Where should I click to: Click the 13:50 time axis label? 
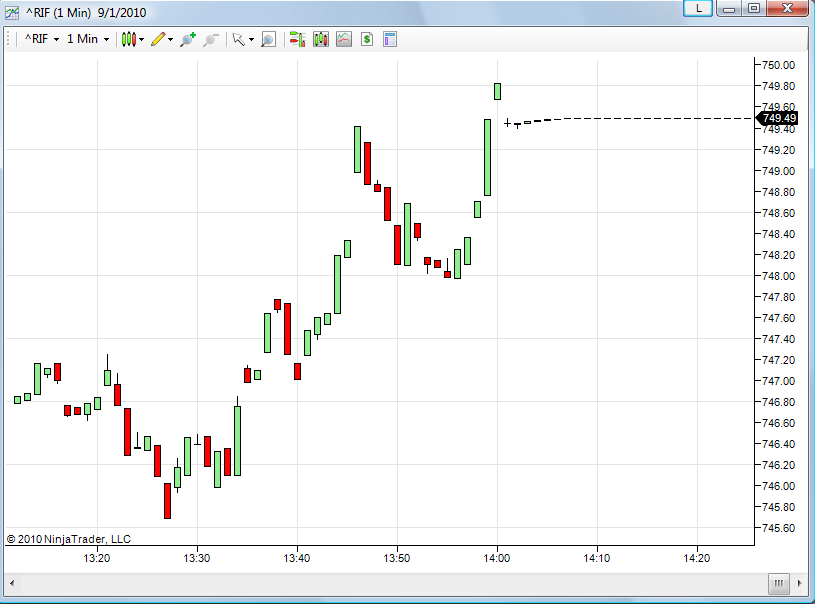[397, 558]
